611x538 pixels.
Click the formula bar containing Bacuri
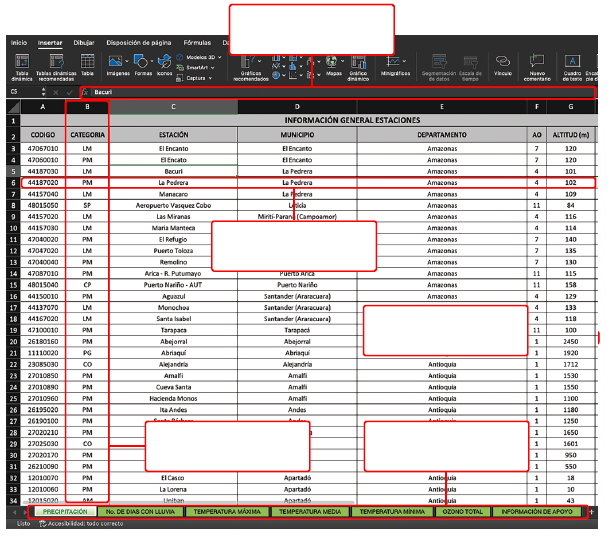343,92
